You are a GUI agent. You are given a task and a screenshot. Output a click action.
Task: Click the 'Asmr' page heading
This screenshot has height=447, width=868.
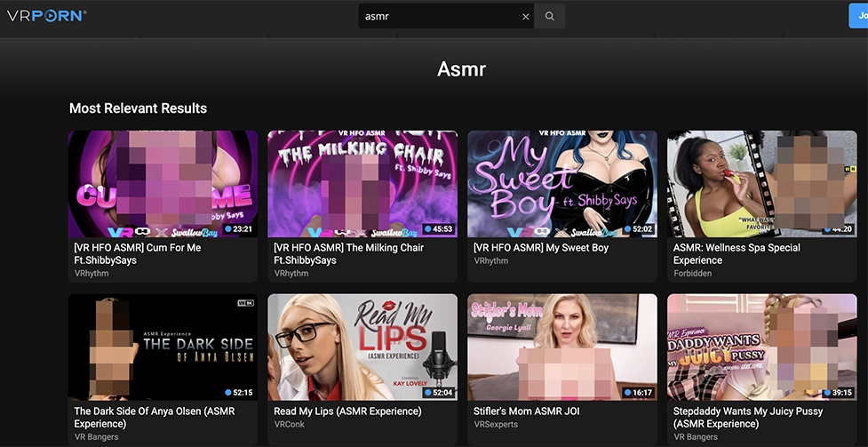coord(461,69)
